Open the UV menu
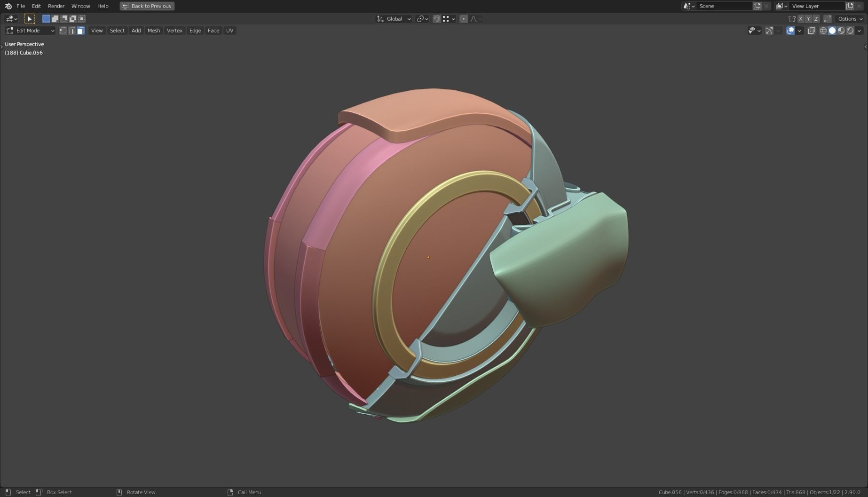The height and width of the screenshot is (497, 868). point(229,31)
